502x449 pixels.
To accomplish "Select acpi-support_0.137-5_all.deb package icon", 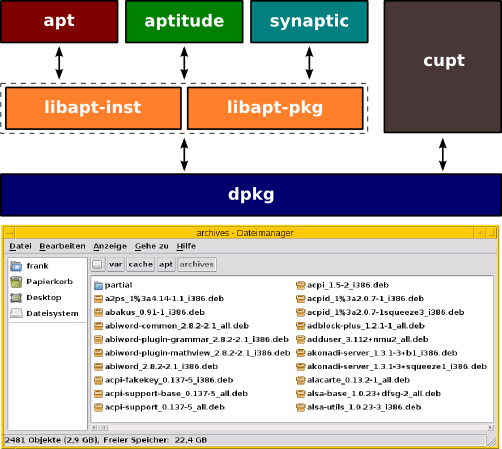I will tap(98, 407).
